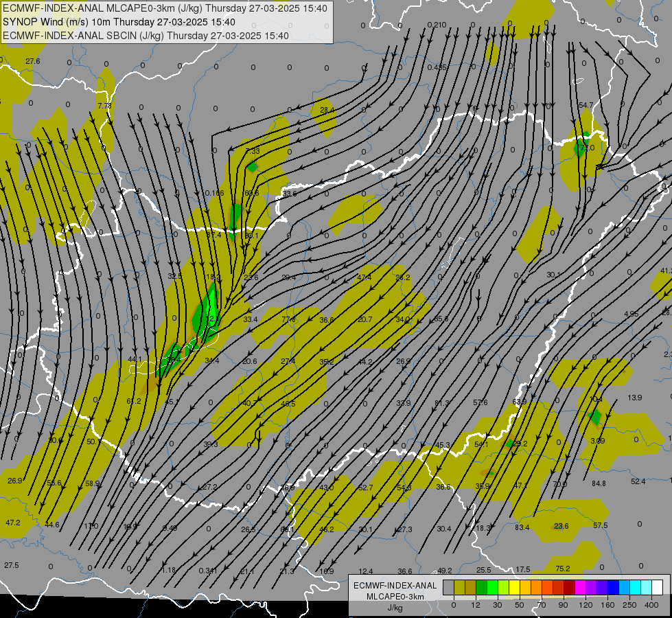Click the 52.7 value on the map

366,488
